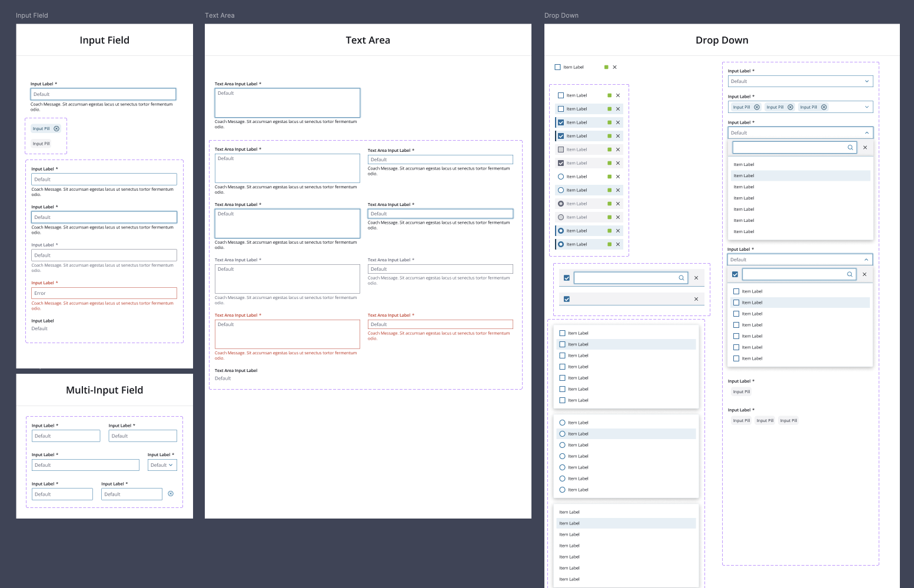Focus the topmost Default field in Input Field

pos(103,94)
